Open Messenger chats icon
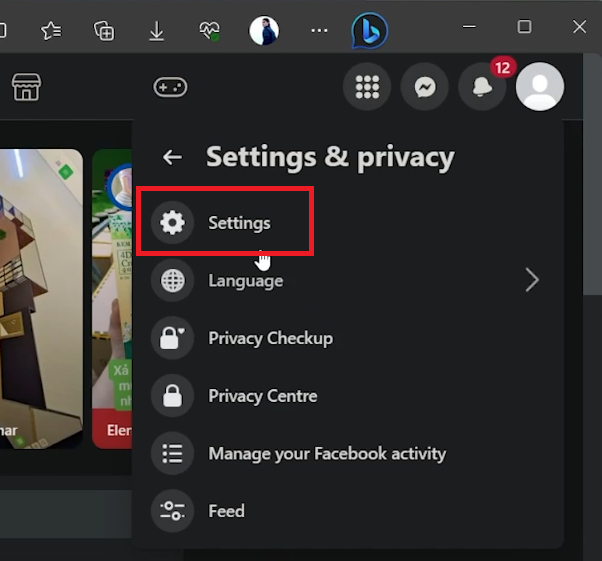The image size is (602, 561). tap(425, 87)
